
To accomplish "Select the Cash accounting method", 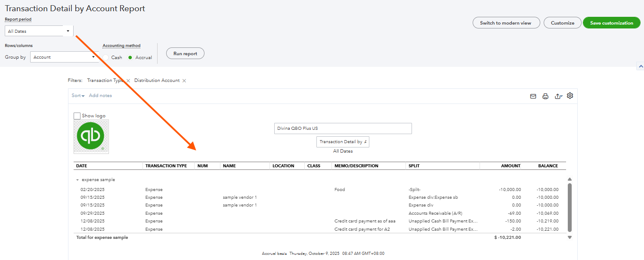I will click(106, 57).
